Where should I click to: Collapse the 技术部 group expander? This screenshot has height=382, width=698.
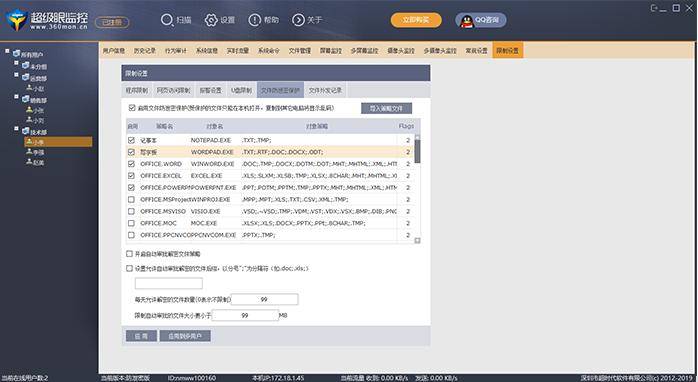point(16,129)
